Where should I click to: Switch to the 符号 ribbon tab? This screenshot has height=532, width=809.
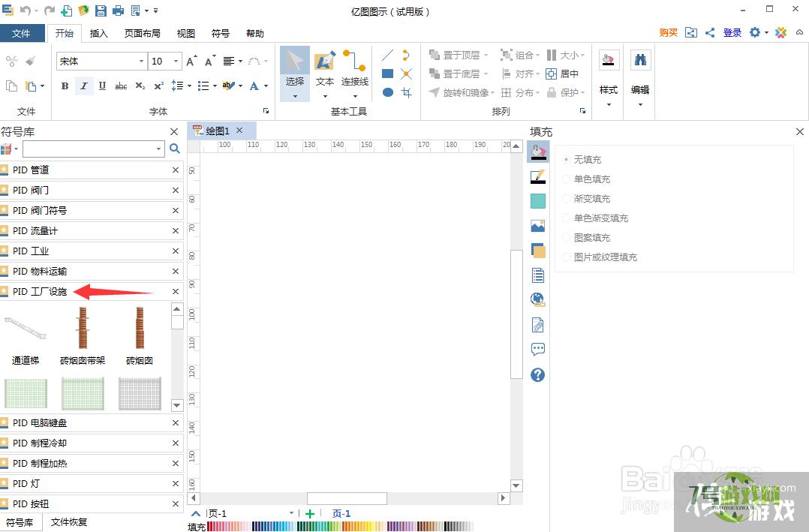click(x=221, y=34)
